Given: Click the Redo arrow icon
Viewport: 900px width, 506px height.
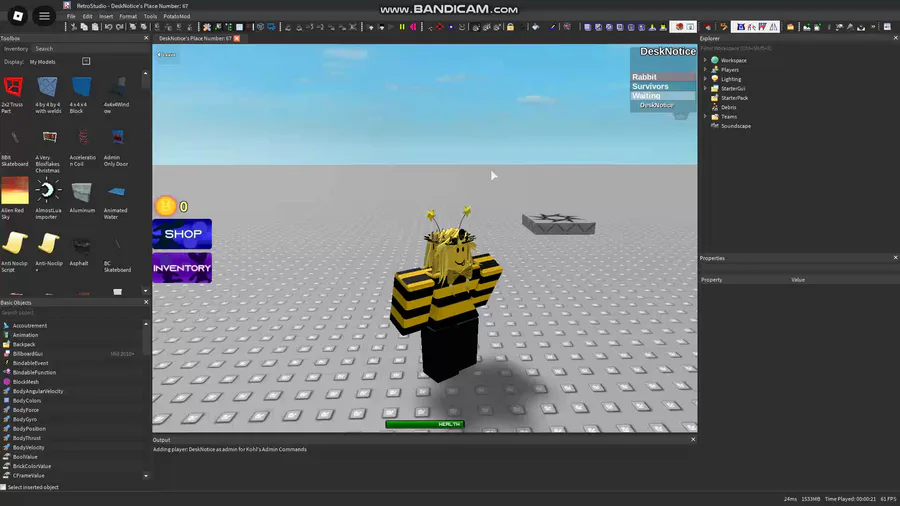Looking at the screenshot, I should 119,27.
